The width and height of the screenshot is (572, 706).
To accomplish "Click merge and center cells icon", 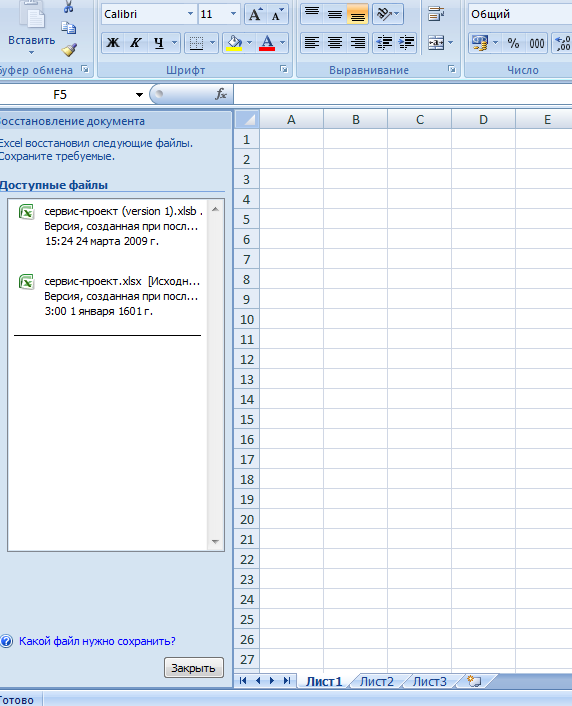I will point(436,43).
